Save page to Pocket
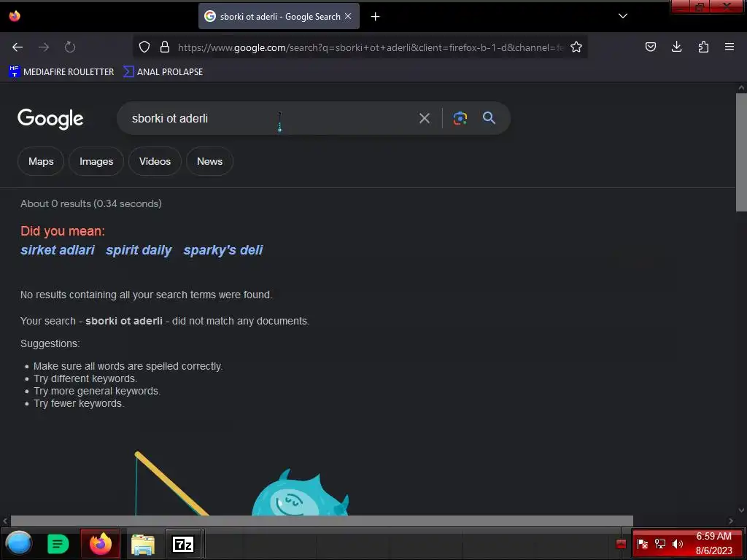 click(x=651, y=47)
